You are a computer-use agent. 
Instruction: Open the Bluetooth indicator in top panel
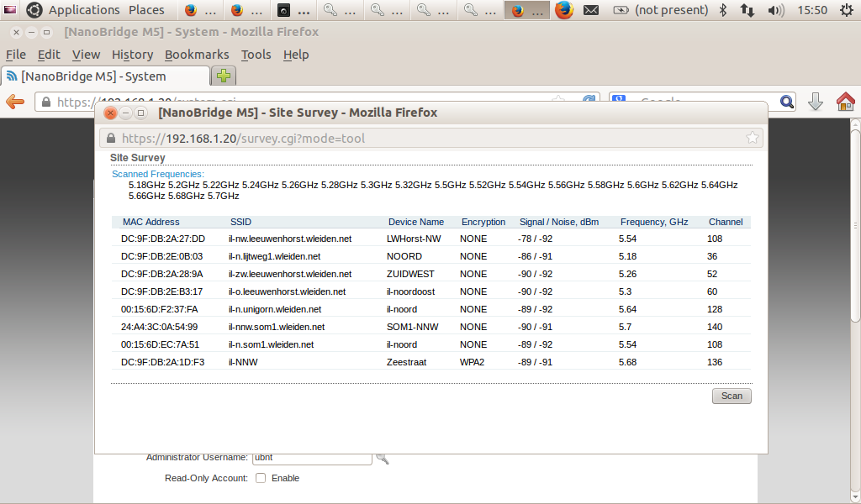point(722,10)
